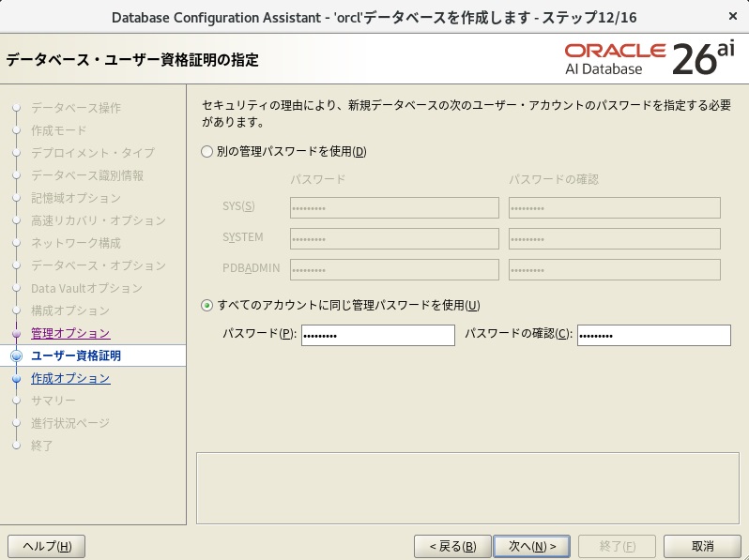This screenshot has height=560, width=749.
Task: Go back with the 戻る(B) button
Action: click(x=452, y=546)
